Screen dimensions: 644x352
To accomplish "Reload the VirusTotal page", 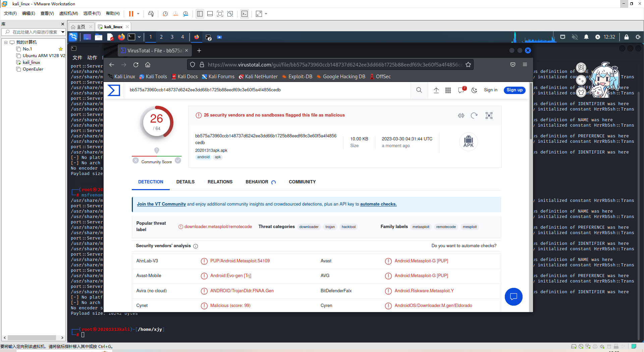I will (x=136, y=64).
